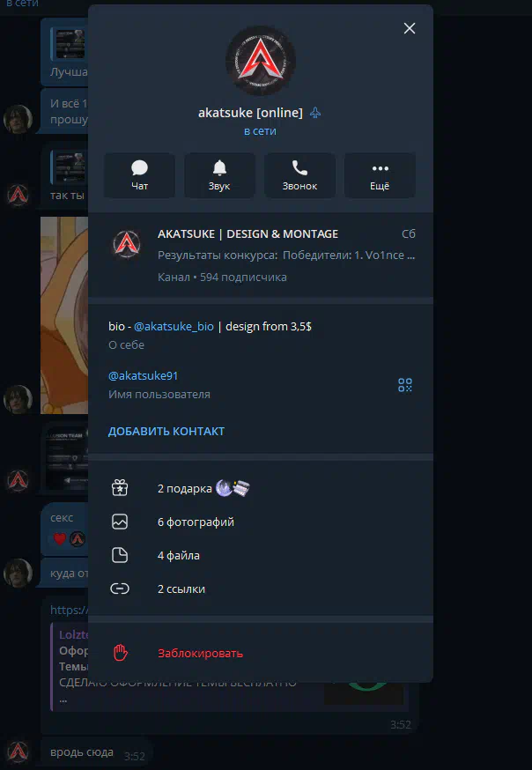Click the channel's red logo avatar
Screen dimensions: 532x770
pos(127,244)
